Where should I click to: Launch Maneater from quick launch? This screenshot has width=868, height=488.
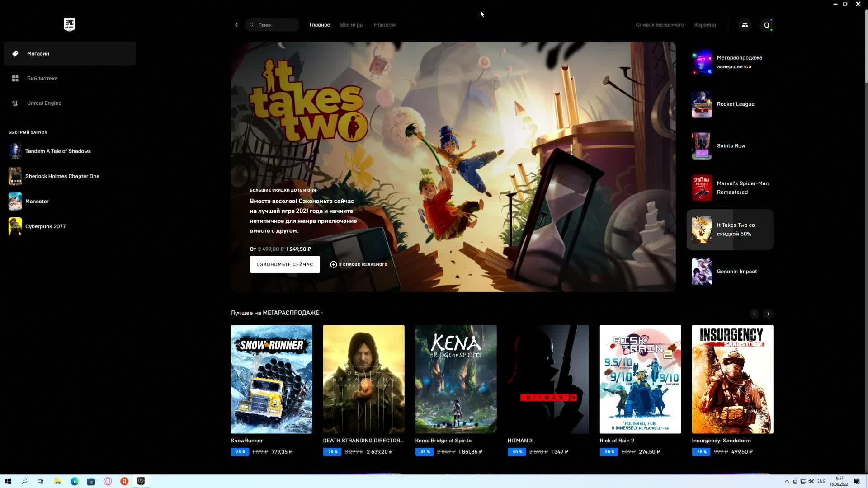[x=37, y=202]
